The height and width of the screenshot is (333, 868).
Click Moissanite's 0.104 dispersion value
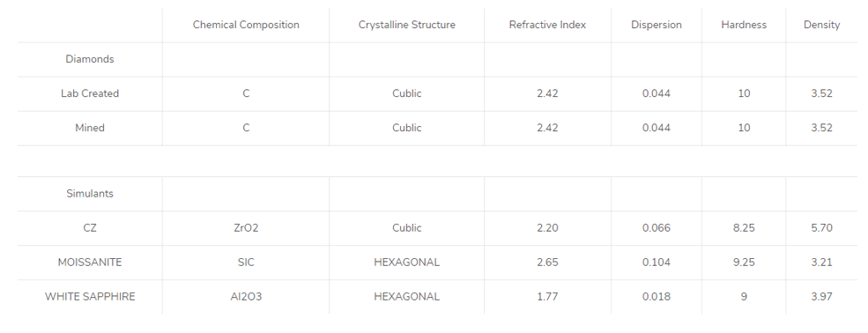pos(657,263)
